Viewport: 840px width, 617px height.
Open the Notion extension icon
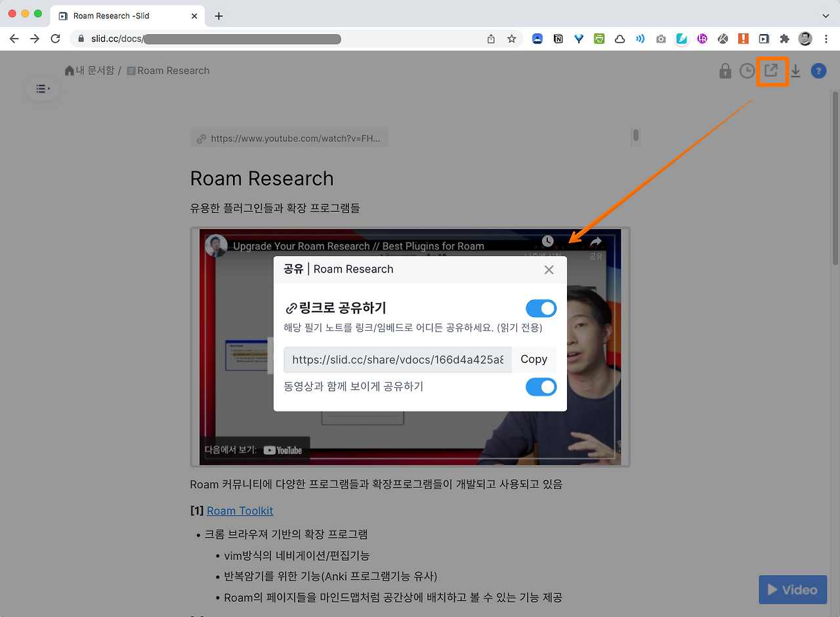[x=558, y=39]
